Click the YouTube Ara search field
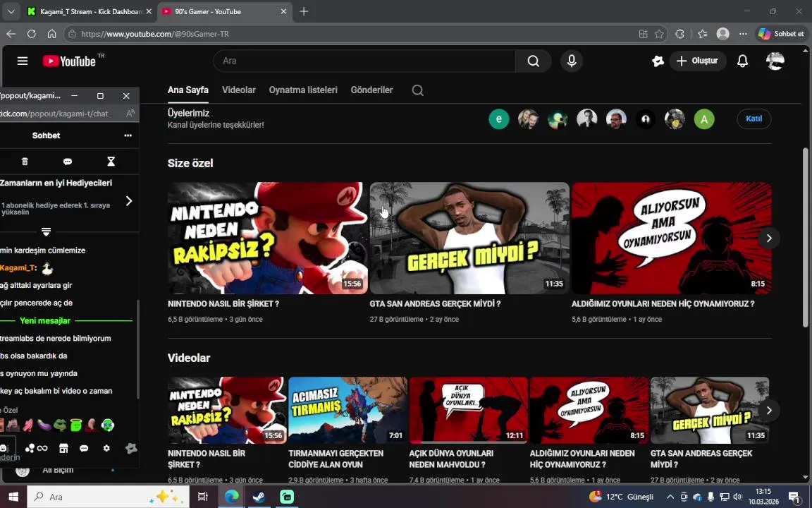Image resolution: width=812 pixels, height=508 pixels. tap(364, 61)
